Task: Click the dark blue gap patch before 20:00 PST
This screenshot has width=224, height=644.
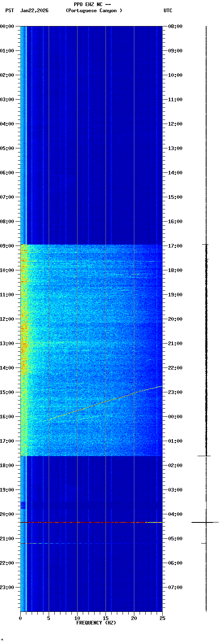Action: coord(23,505)
